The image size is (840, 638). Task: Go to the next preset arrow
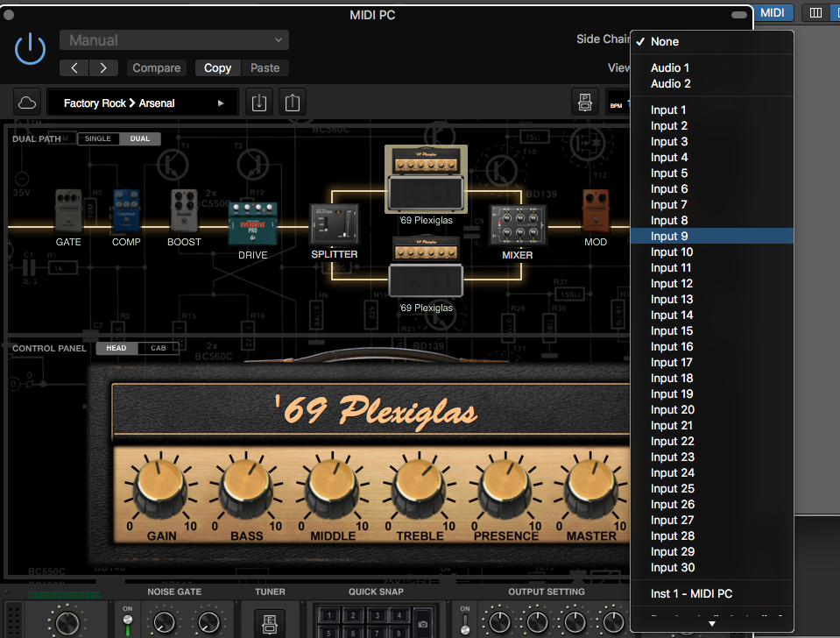point(103,68)
